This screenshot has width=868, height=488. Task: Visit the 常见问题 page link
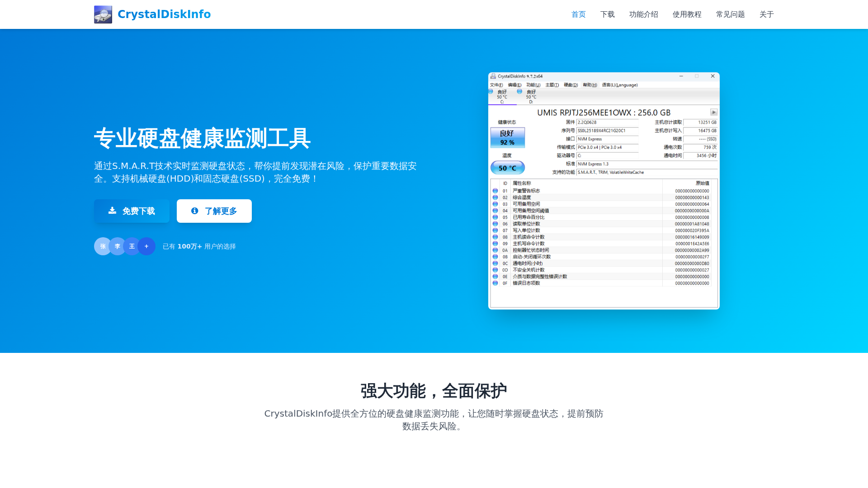point(731,14)
